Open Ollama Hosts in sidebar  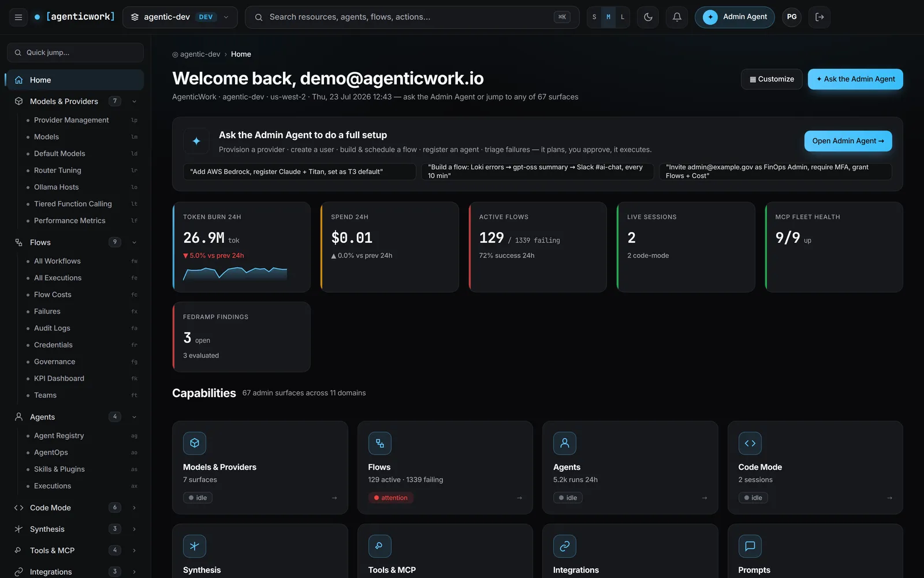(x=81, y=187)
